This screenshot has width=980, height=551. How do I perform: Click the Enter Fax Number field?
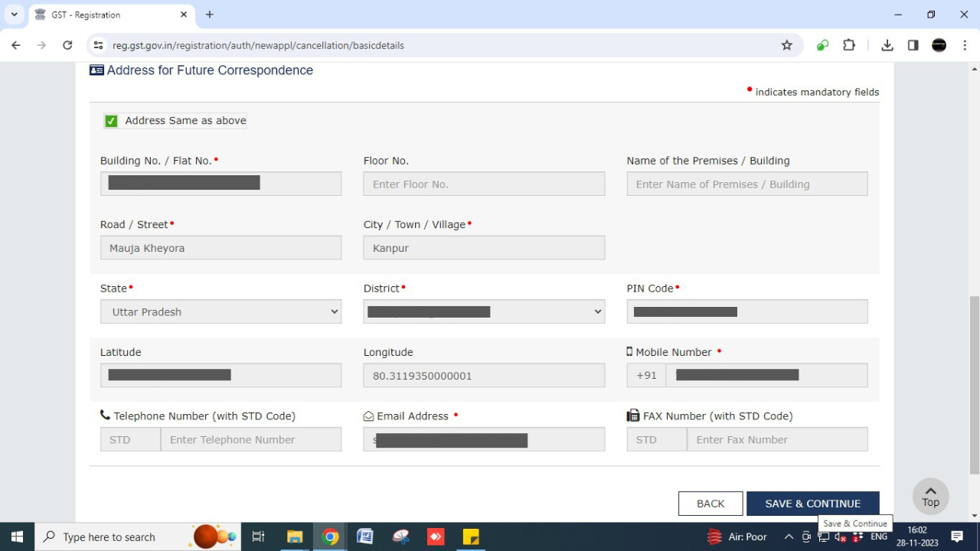778,439
